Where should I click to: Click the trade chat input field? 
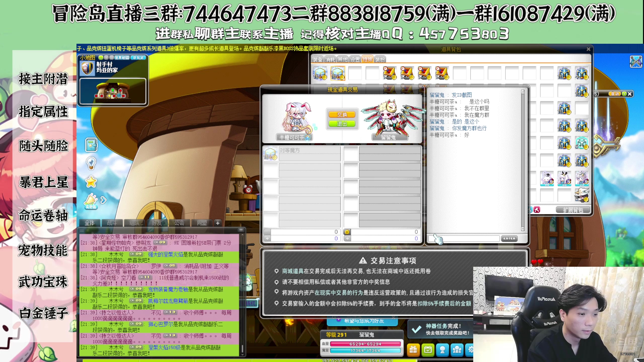click(464, 239)
